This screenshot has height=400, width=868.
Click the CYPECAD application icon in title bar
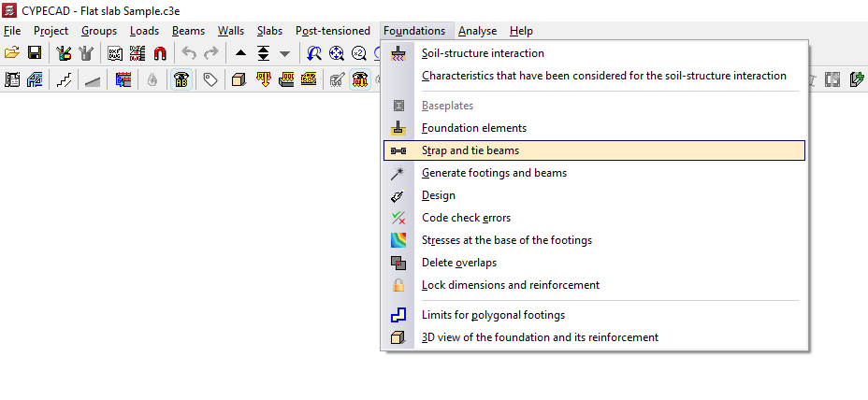[x=9, y=10]
